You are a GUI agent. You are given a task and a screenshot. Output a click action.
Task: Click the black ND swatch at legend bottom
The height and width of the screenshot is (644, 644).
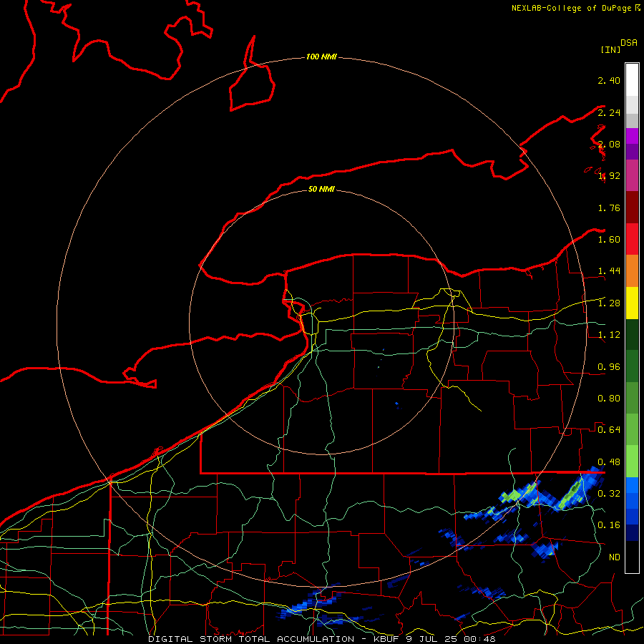click(x=632, y=557)
